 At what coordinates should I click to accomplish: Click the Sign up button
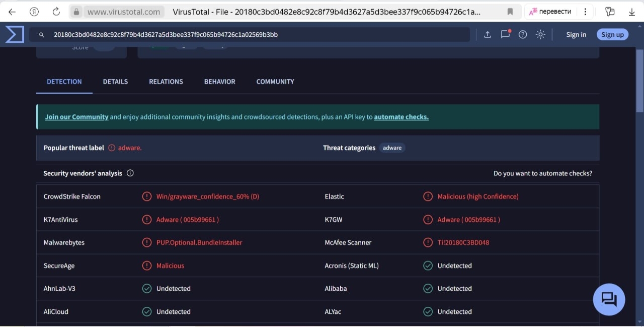(612, 34)
